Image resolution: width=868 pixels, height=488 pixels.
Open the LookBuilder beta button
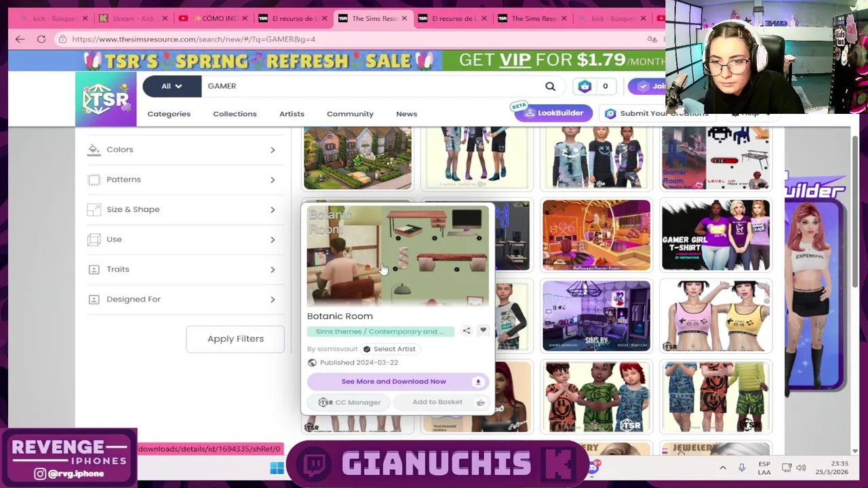pyautogui.click(x=554, y=113)
